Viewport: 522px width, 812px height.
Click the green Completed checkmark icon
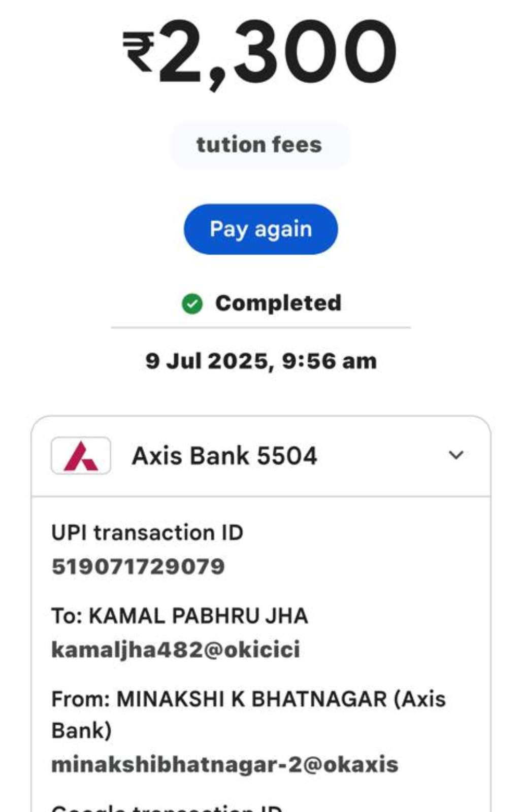(x=192, y=304)
